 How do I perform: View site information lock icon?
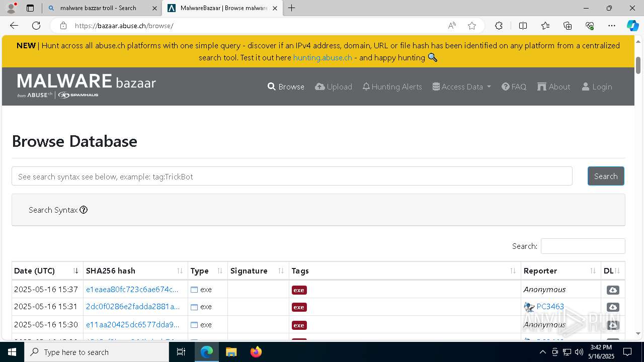pos(63,26)
